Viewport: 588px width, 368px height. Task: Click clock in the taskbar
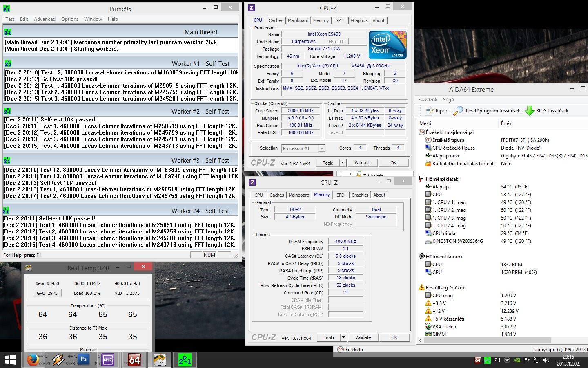tap(568, 360)
